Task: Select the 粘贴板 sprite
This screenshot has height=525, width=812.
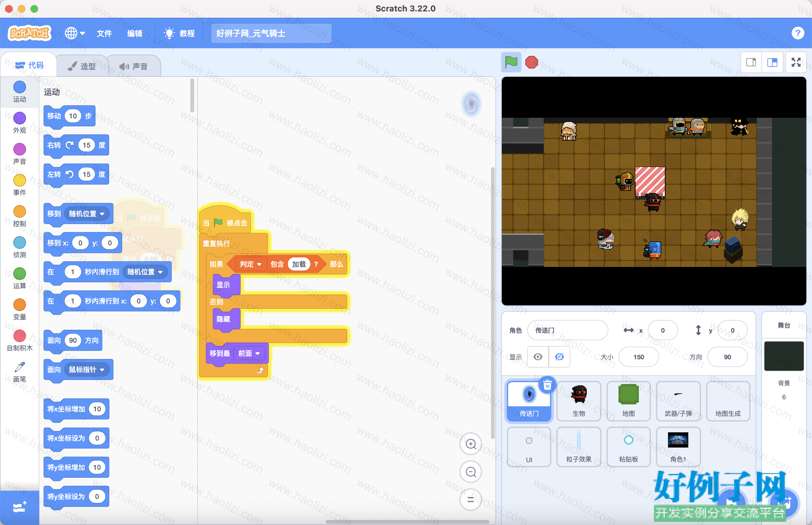Action: tap(628, 447)
